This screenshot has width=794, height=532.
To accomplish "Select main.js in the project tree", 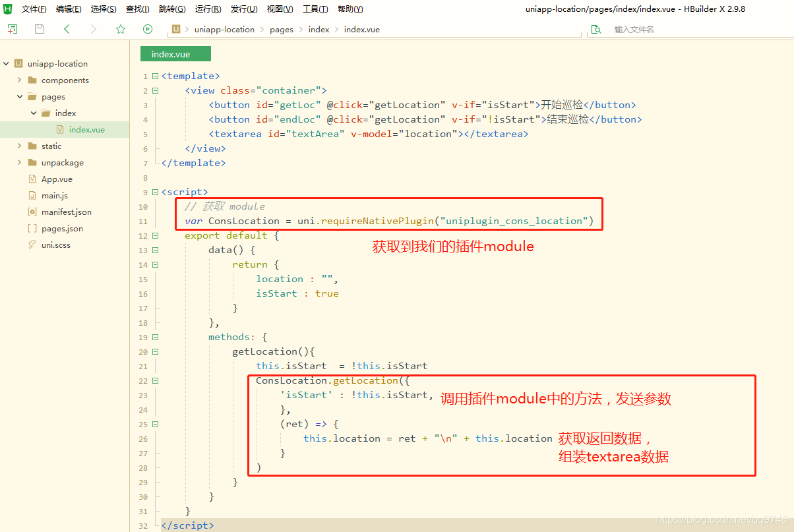I will pyautogui.click(x=55, y=196).
